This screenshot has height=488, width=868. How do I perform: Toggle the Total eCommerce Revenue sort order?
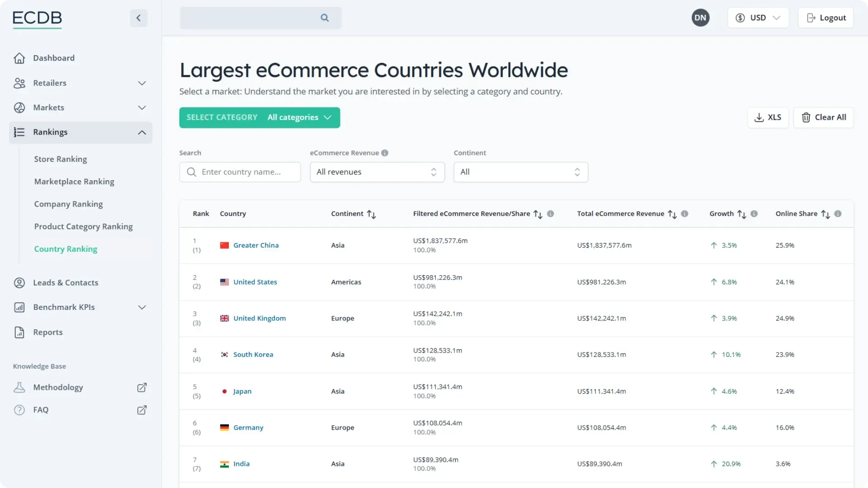point(672,213)
